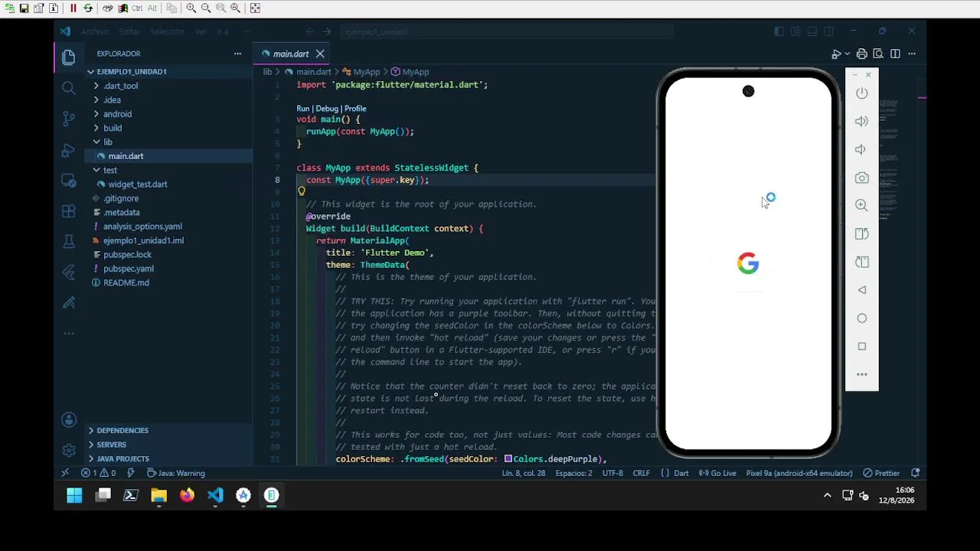
Task: Click the zoom-out magnifier in the top toolbar
Action: point(206,8)
